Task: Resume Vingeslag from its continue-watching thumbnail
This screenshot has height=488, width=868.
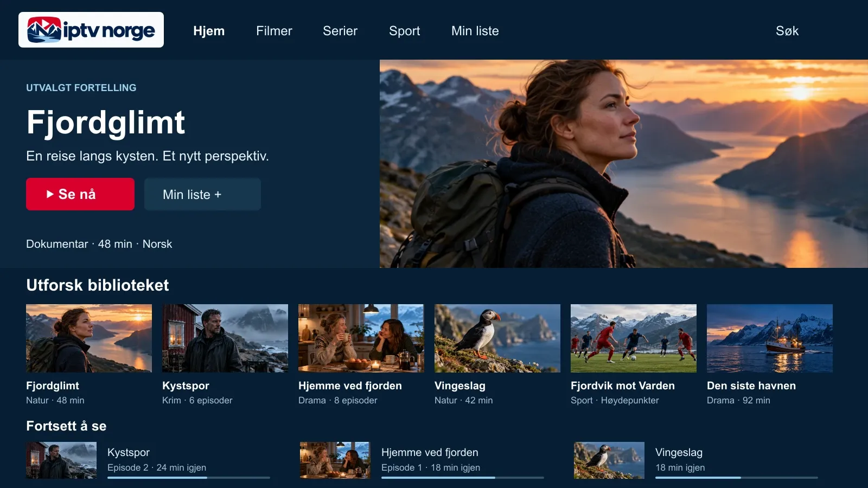Action: (609, 460)
